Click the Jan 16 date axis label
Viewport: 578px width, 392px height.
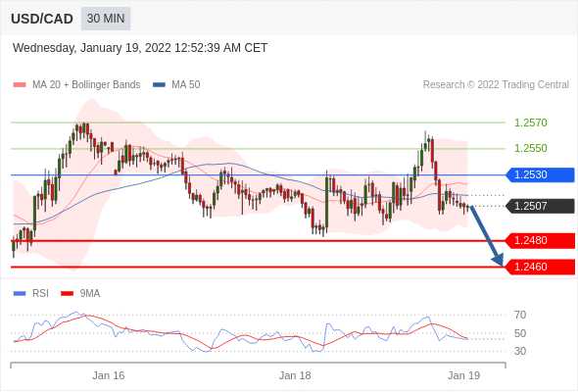pos(109,375)
